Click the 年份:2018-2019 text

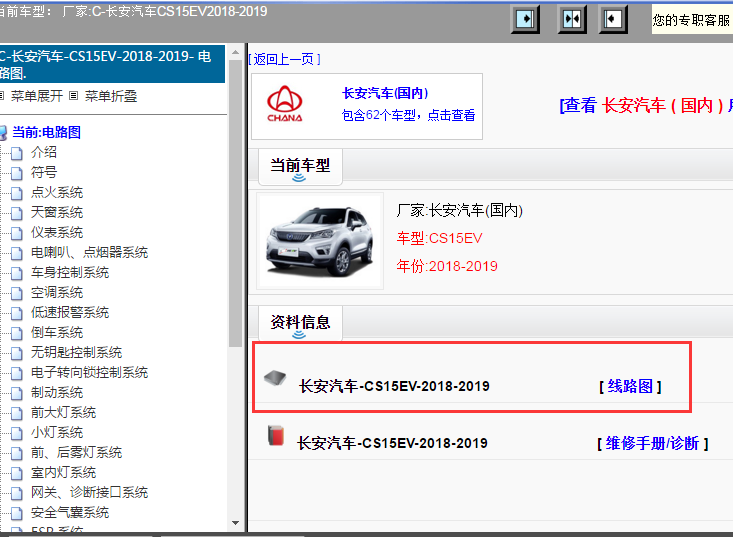point(447,266)
